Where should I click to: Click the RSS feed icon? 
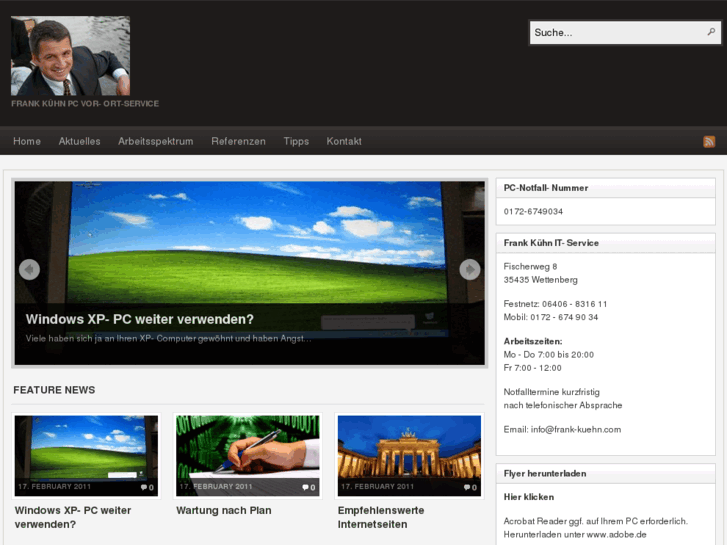(708, 141)
